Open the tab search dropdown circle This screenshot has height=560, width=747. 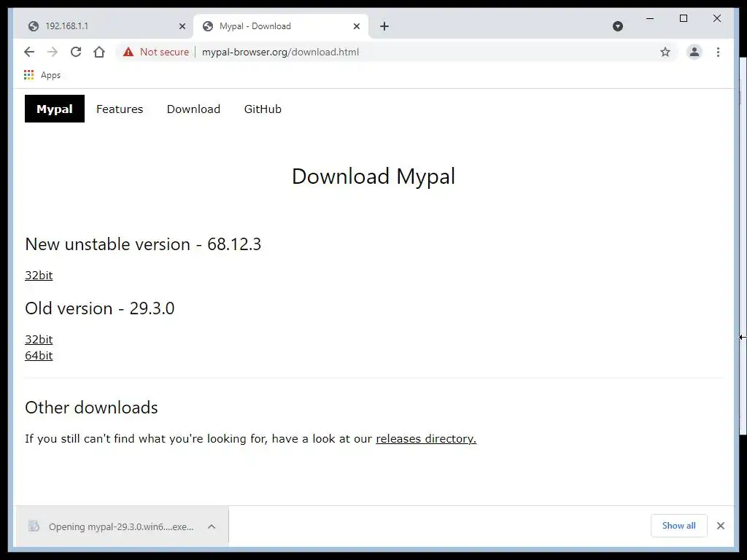(x=617, y=26)
